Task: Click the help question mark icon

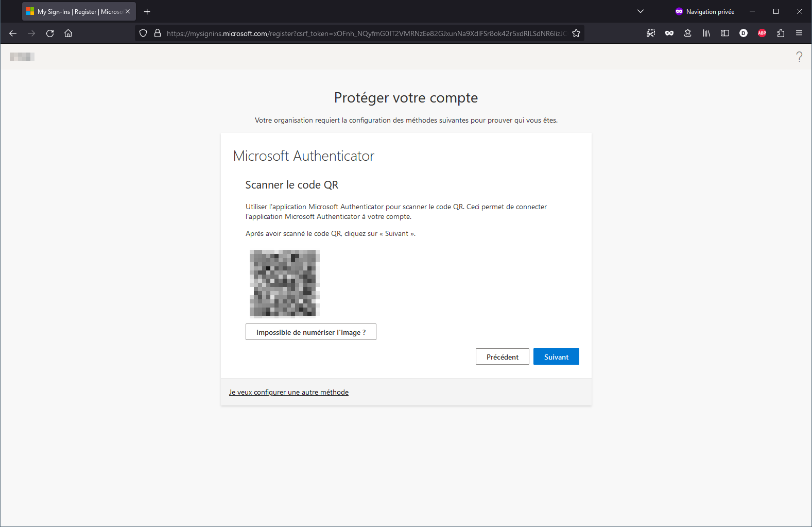Action: click(x=799, y=57)
